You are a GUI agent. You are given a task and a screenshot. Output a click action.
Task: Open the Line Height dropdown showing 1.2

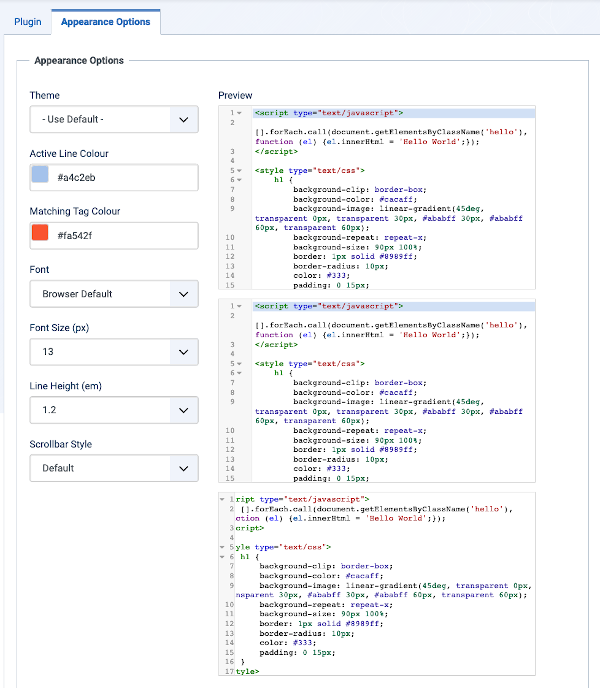[x=114, y=410]
